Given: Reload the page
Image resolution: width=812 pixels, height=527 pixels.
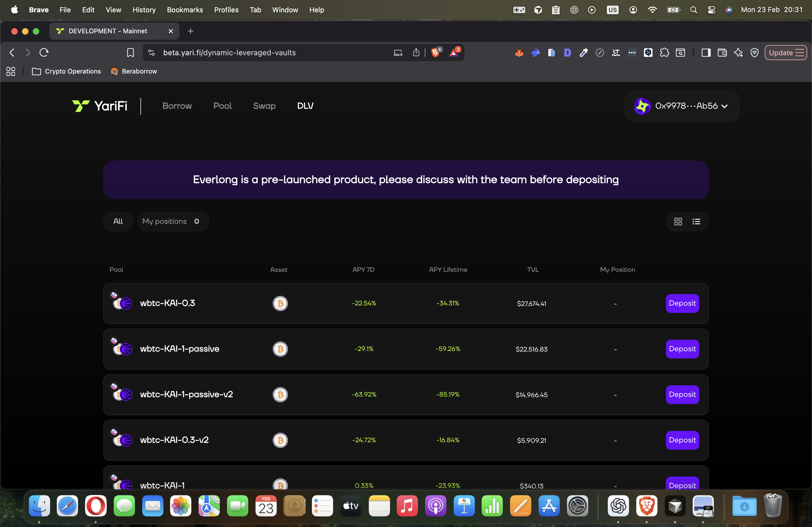Looking at the screenshot, I should (44, 53).
